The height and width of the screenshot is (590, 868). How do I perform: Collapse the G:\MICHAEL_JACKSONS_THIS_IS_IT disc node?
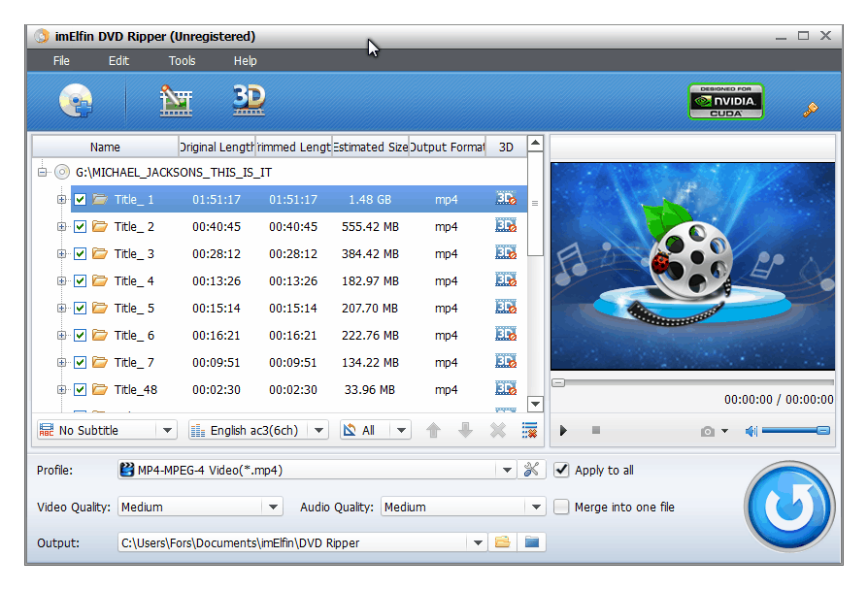[x=42, y=172]
